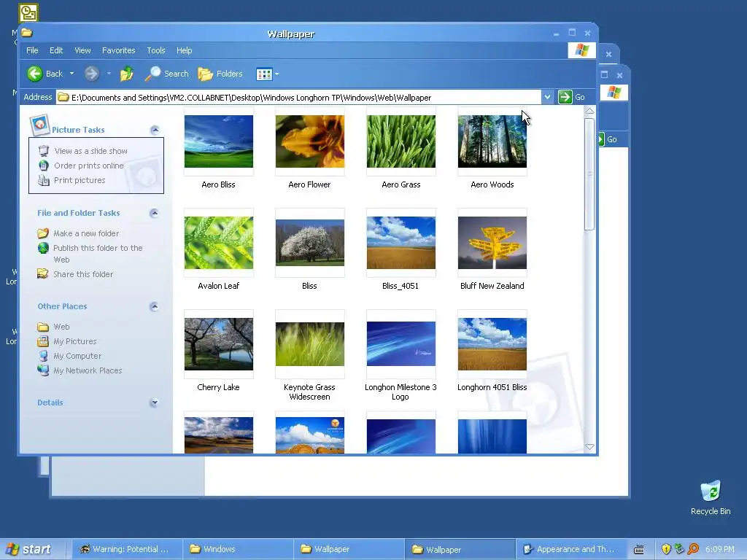Screen dimensions: 747x560
Task: Click the Forward arrow button
Action: [x=91, y=74]
